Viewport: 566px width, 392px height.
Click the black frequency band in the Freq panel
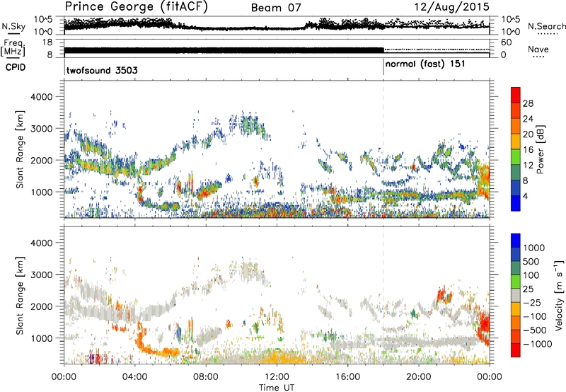point(224,50)
